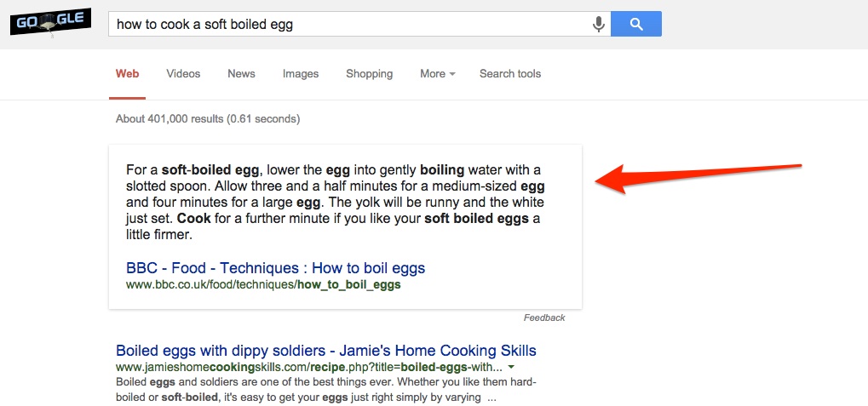Open Boiled eggs with dippy soldiers result
This screenshot has width=868, height=406.
click(325, 351)
